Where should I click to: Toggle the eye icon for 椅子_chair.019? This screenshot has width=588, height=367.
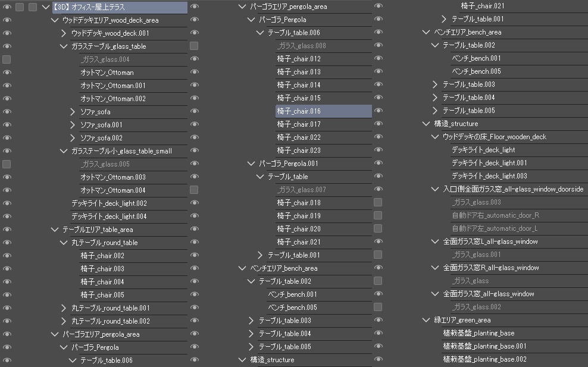click(x=194, y=215)
